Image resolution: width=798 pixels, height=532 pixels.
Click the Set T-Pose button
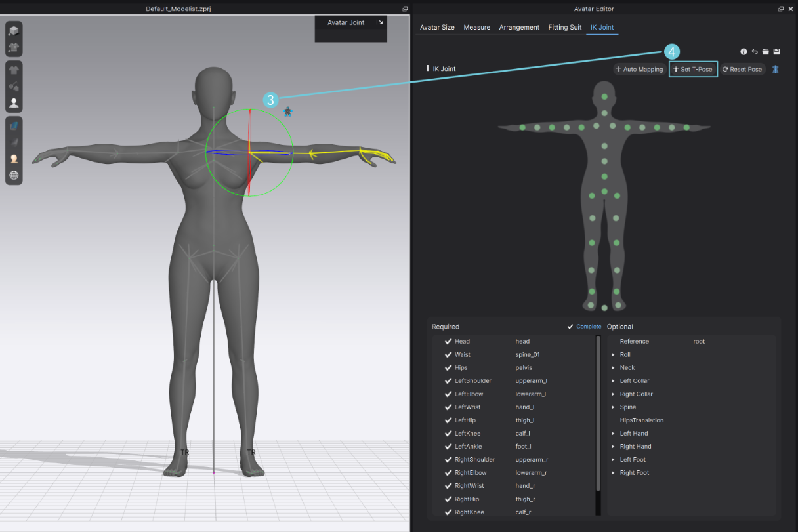(x=693, y=69)
